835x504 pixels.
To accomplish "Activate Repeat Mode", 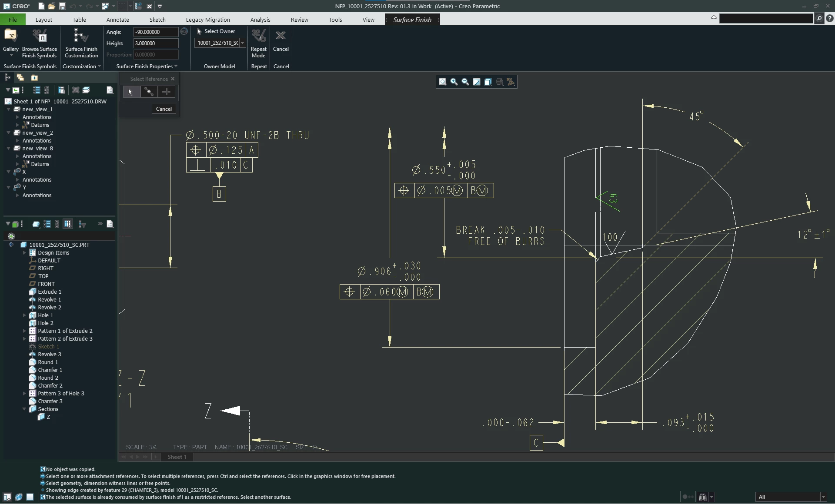I will point(258,43).
